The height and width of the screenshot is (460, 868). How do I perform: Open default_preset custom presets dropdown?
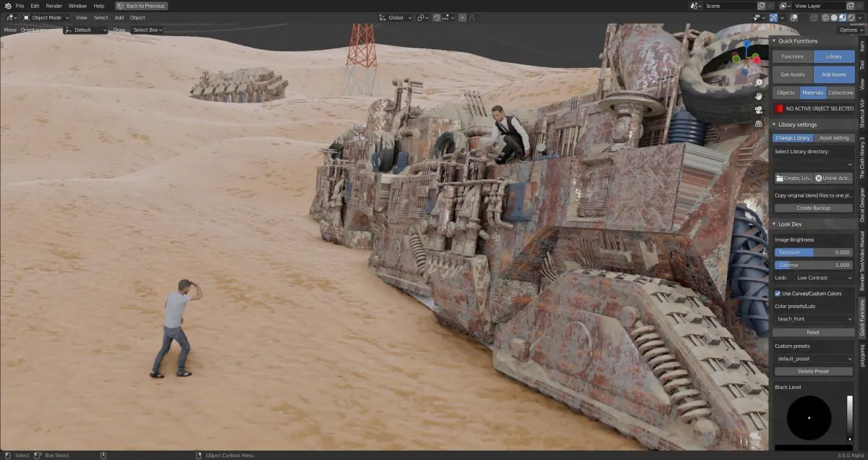(814, 359)
